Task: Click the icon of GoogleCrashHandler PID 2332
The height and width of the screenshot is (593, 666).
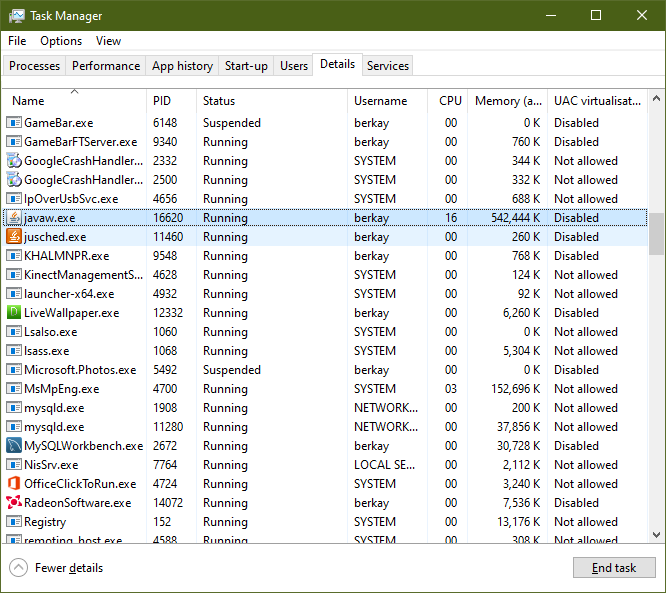Action: pos(14,161)
